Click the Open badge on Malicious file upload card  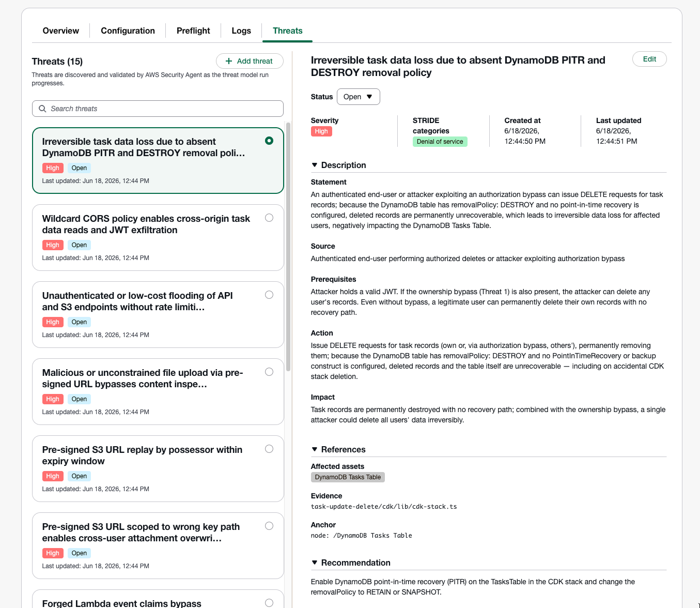point(79,399)
